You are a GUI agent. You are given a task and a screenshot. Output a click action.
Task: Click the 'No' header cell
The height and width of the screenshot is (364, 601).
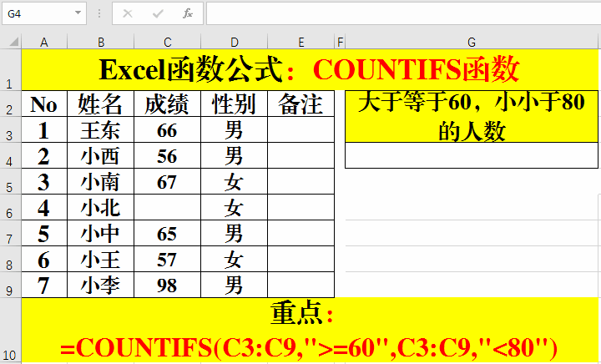(x=44, y=104)
